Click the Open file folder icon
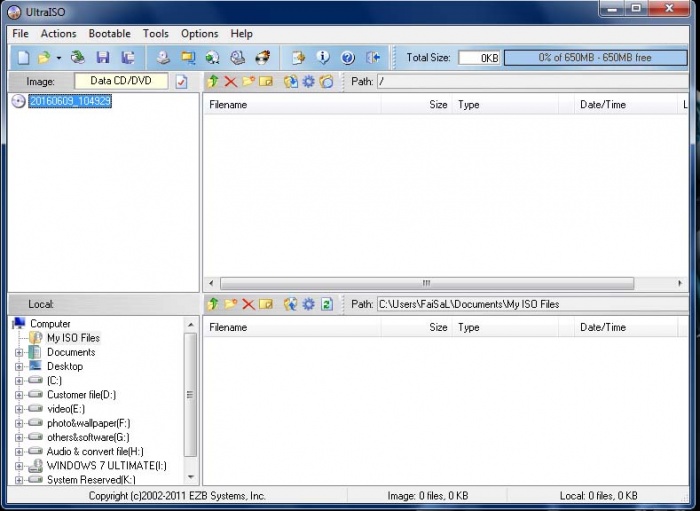Viewport: 700px width, 511px height. click(x=44, y=58)
